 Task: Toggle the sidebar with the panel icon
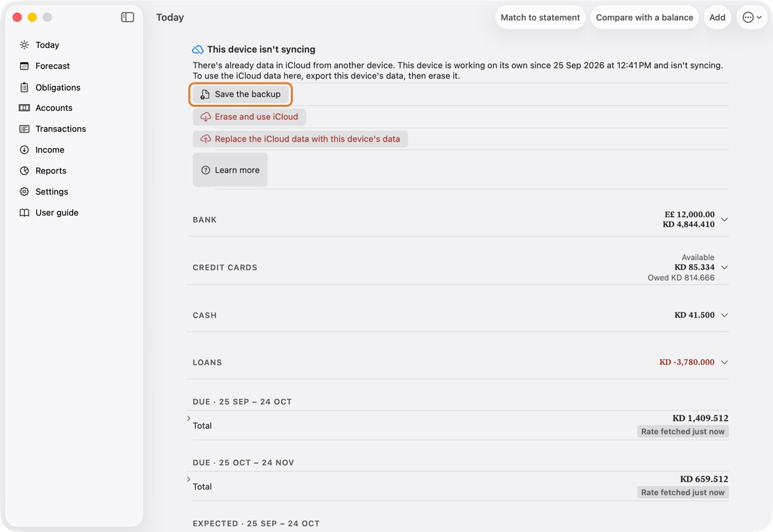[127, 17]
